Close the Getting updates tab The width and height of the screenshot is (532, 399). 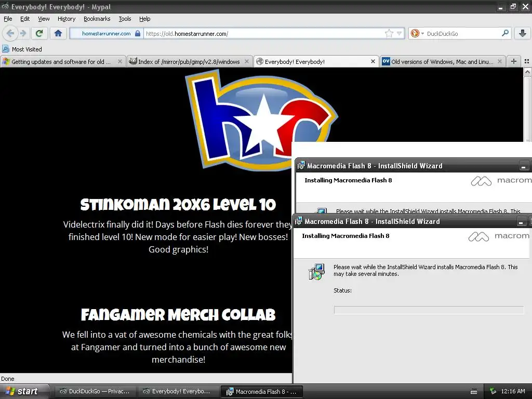tap(120, 61)
